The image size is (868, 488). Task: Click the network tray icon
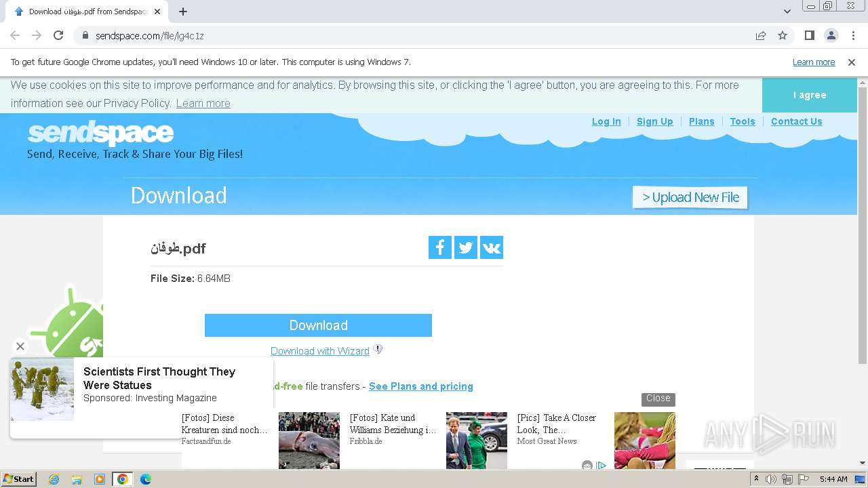pyautogui.click(x=787, y=479)
